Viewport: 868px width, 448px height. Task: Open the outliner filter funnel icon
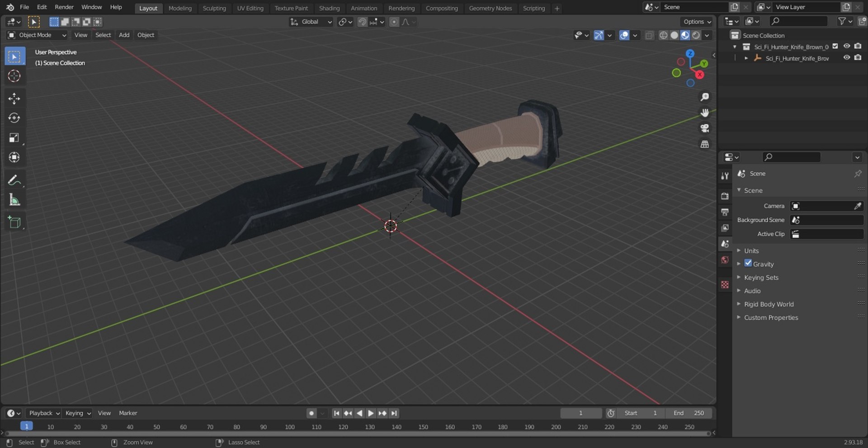pyautogui.click(x=842, y=21)
